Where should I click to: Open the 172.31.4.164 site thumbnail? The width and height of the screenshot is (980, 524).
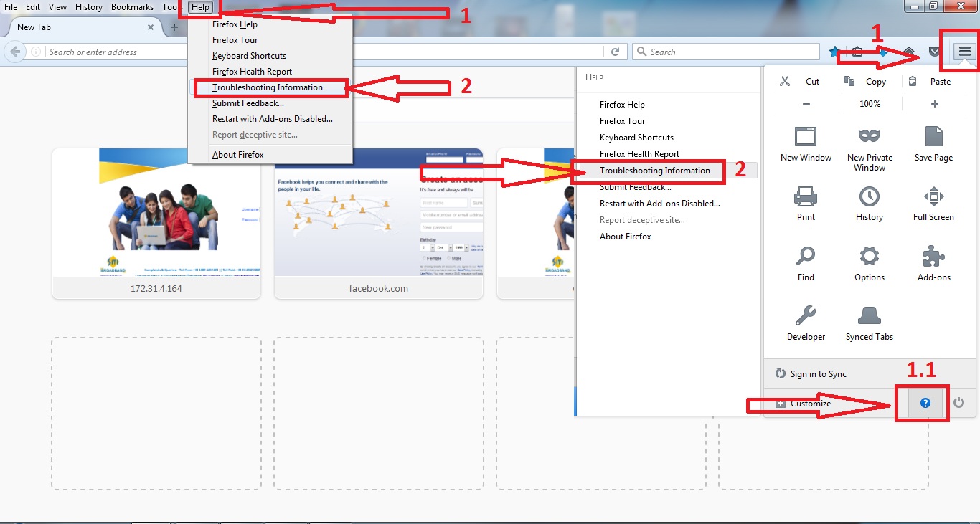[156, 223]
